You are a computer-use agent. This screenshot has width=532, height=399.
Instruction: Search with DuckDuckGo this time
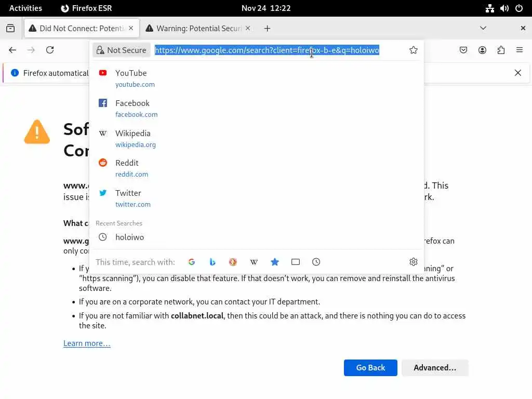[233, 262]
